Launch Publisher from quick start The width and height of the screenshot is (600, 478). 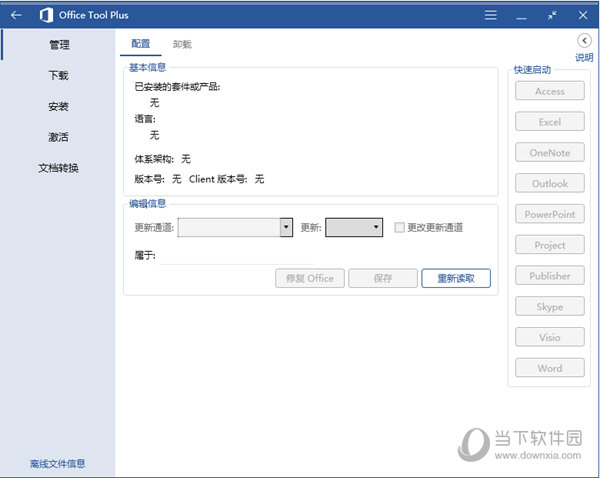click(x=549, y=276)
